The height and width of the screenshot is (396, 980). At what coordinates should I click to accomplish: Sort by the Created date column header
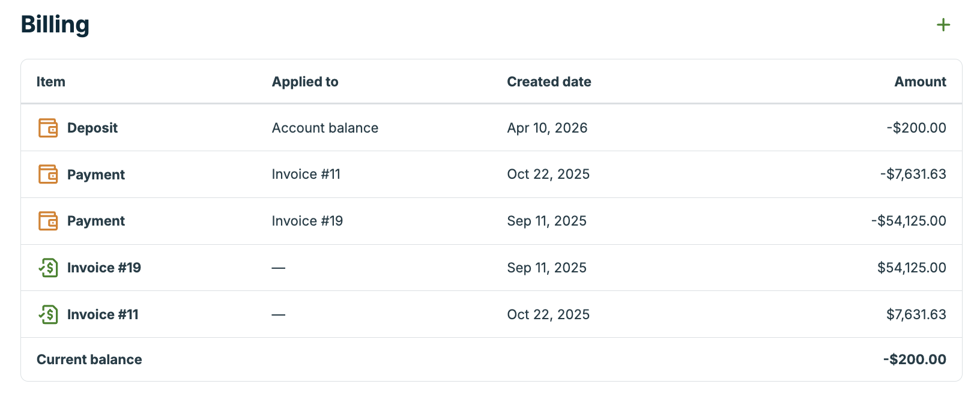point(549,82)
